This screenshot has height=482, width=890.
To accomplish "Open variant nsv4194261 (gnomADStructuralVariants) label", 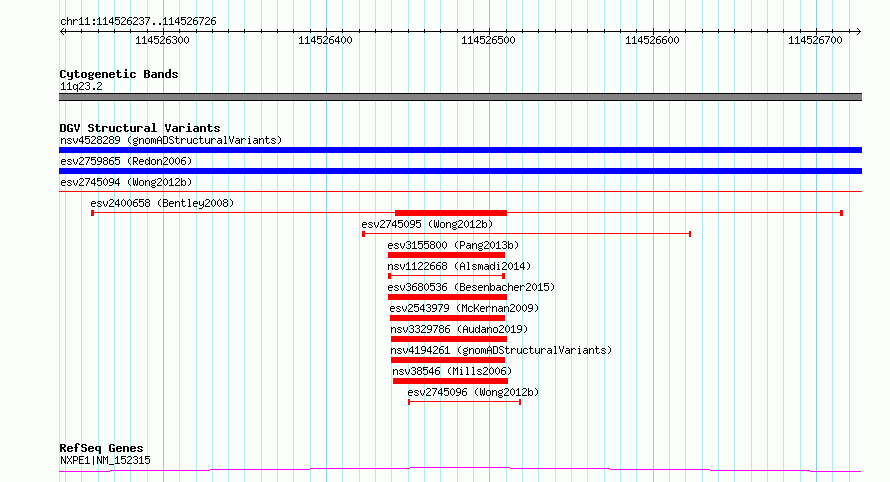I will pyautogui.click(x=501, y=350).
